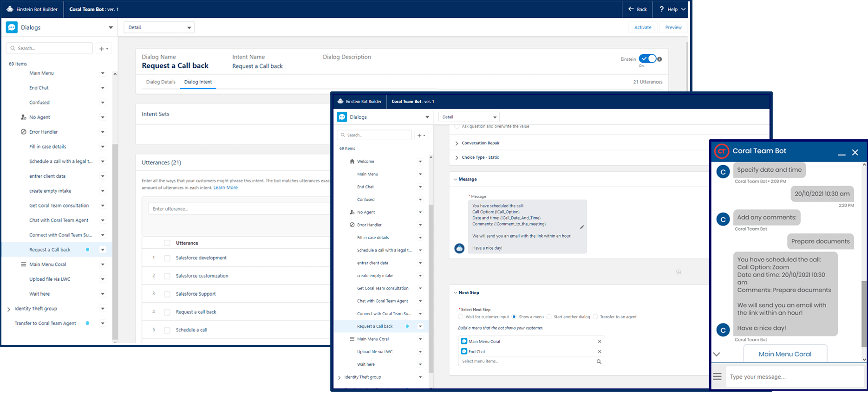Click the down chevron at the chat bottom left

click(x=717, y=354)
